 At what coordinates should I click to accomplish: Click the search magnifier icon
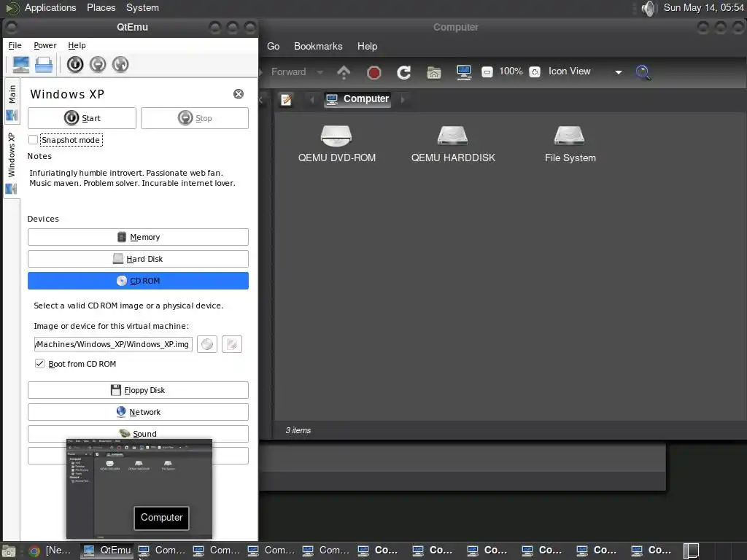pyautogui.click(x=643, y=72)
